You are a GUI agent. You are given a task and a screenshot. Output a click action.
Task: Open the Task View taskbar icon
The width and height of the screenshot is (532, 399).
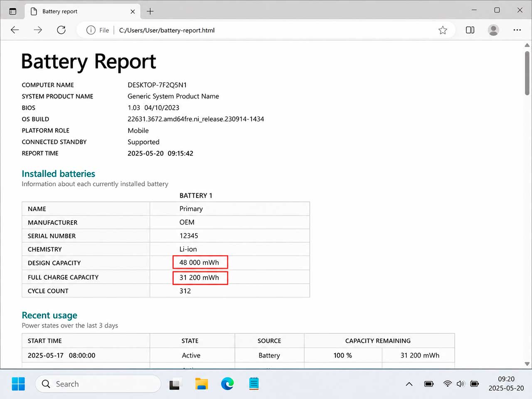175,384
